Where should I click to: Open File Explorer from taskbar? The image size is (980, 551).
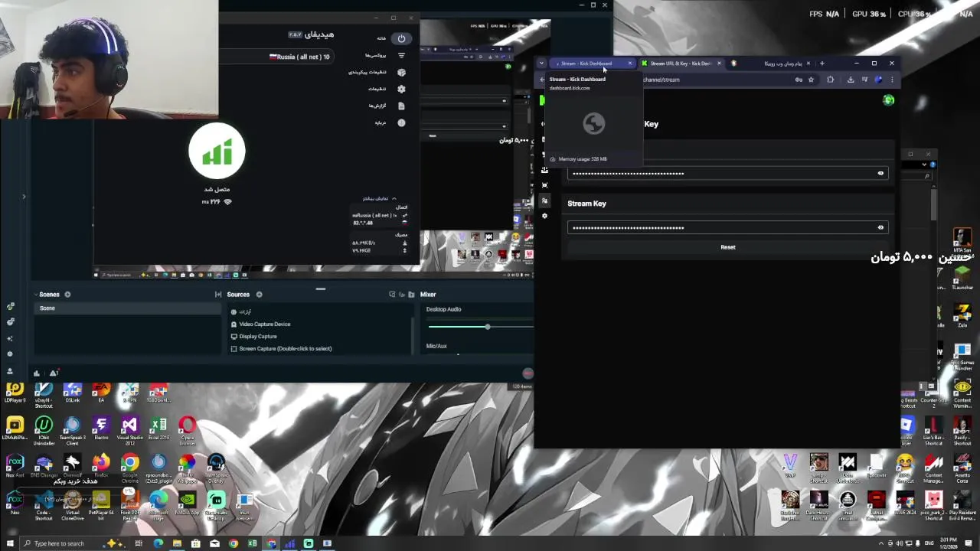(x=177, y=543)
